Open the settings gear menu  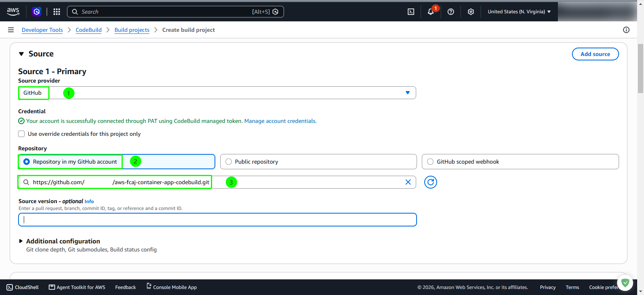click(471, 12)
